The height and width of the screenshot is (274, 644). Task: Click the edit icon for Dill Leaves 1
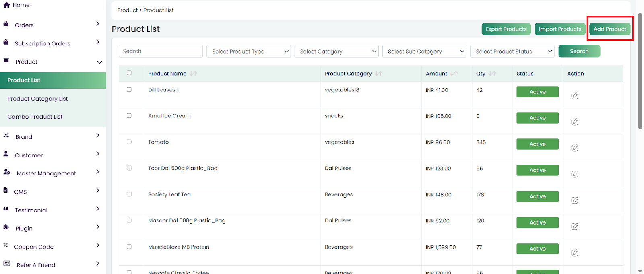574,96
